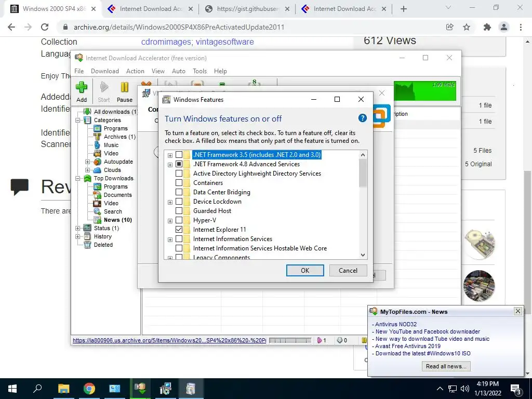Expand Internet Information Services node

[x=170, y=240]
